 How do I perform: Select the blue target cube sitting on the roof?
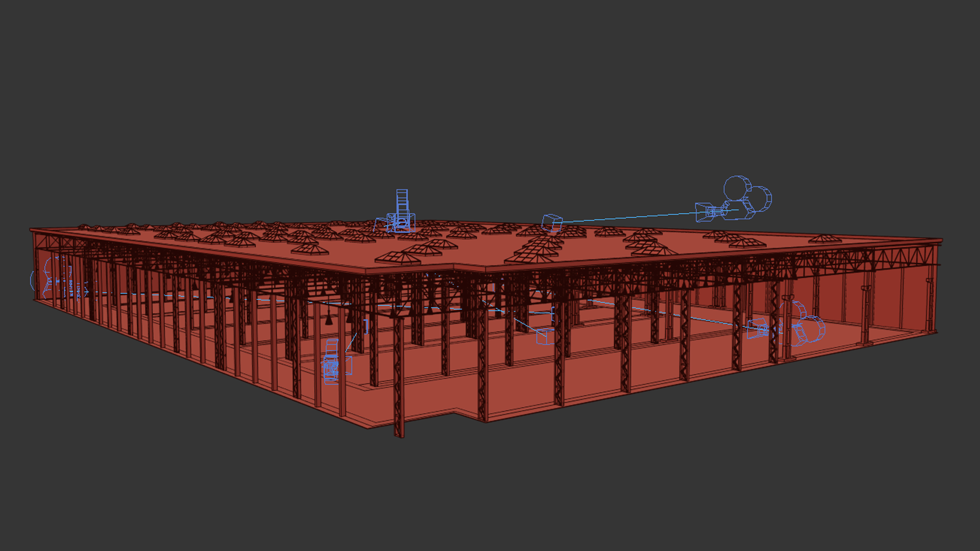[552, 223]
